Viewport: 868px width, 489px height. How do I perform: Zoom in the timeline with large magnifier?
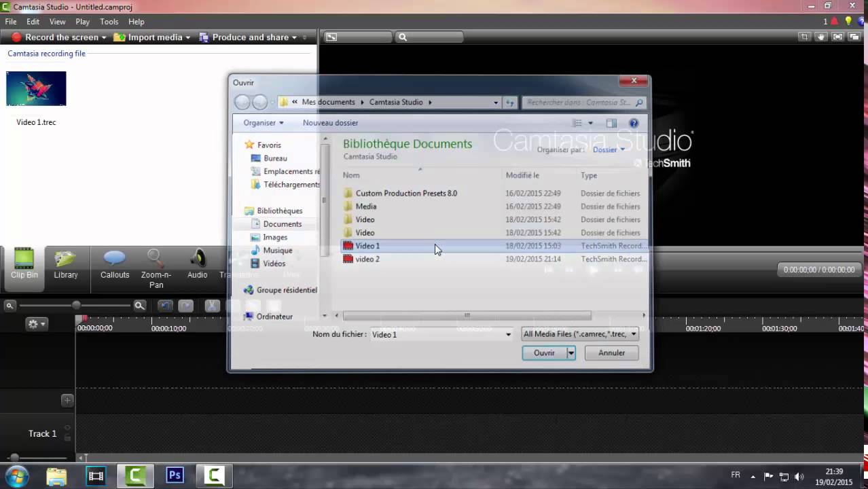(139, 306)
